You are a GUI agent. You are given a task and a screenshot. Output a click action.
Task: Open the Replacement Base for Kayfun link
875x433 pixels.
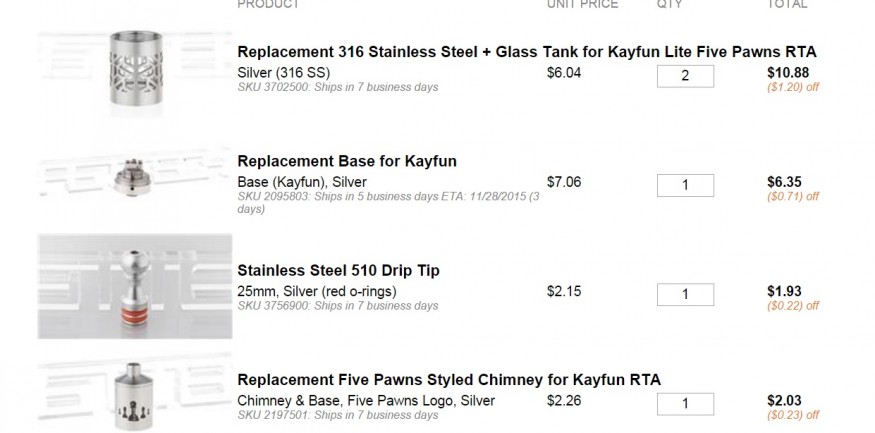point(347,161)
